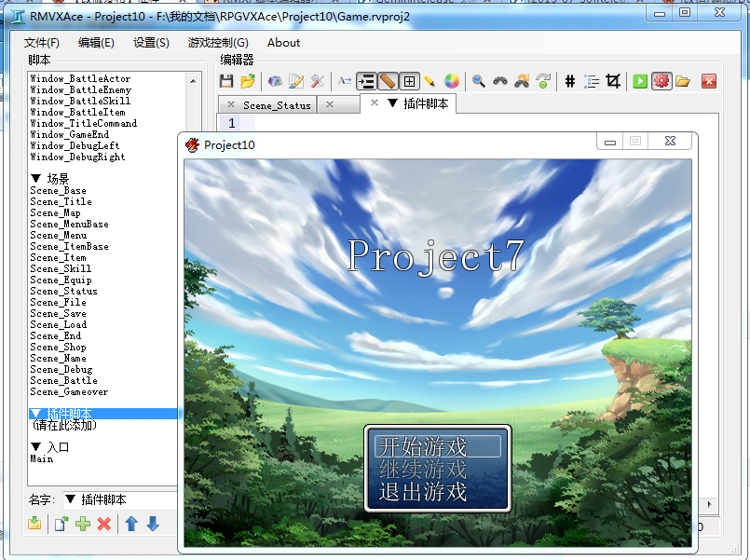Open the 游戏控制(G) menu
The height and width of the screenshot is (560, 750).
218,43
